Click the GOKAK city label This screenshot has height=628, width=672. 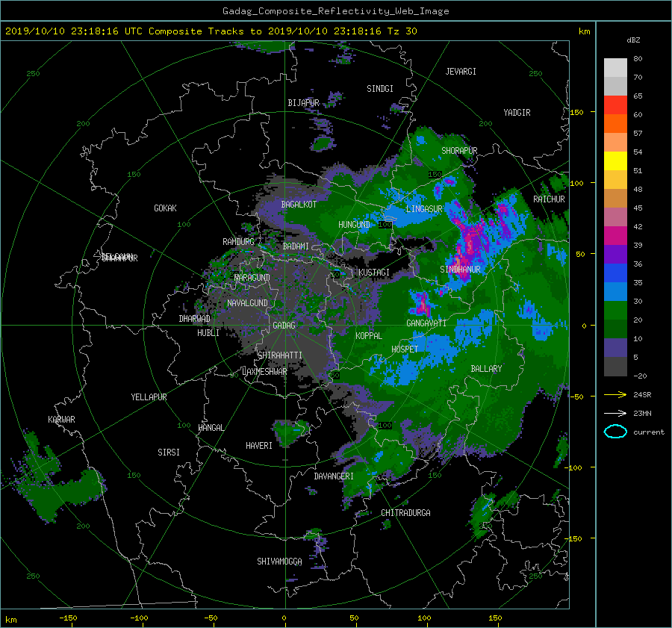tap(166, 208)
